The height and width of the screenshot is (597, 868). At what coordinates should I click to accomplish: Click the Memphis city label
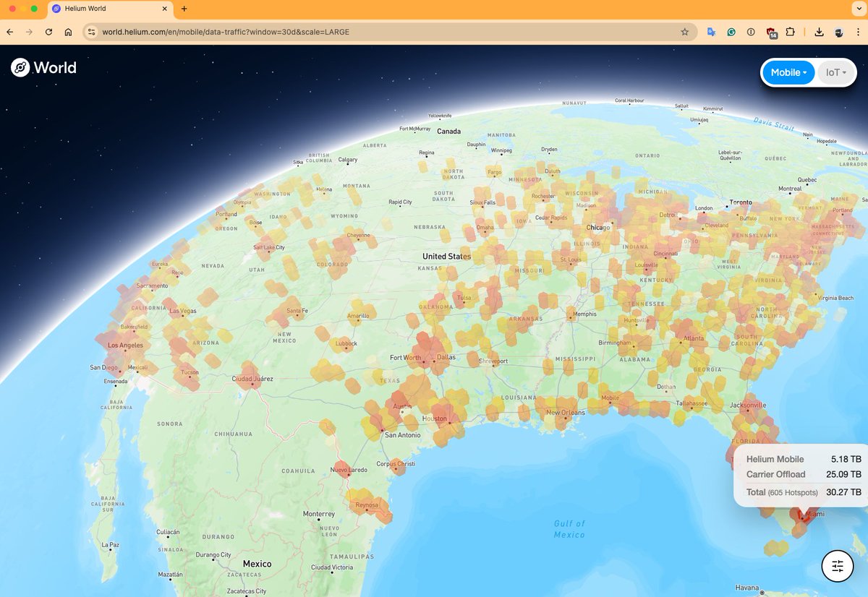tap(586, 314)
